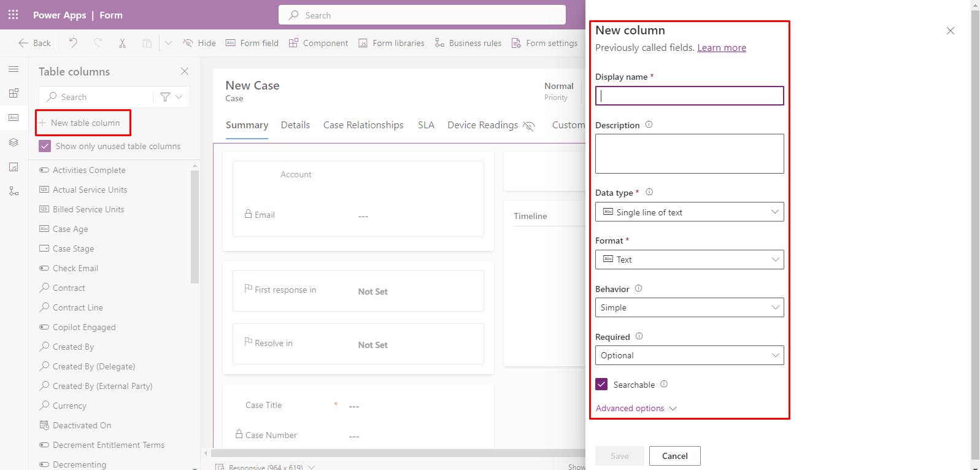Viewport: 980px width, 470px height.
Task: Click New table column
Action: (83, 123)
